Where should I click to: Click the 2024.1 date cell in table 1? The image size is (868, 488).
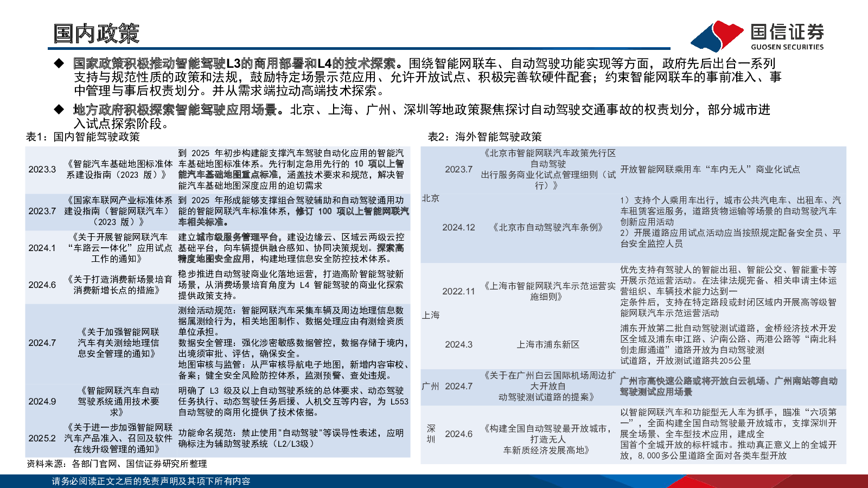[x=42, y=248]
